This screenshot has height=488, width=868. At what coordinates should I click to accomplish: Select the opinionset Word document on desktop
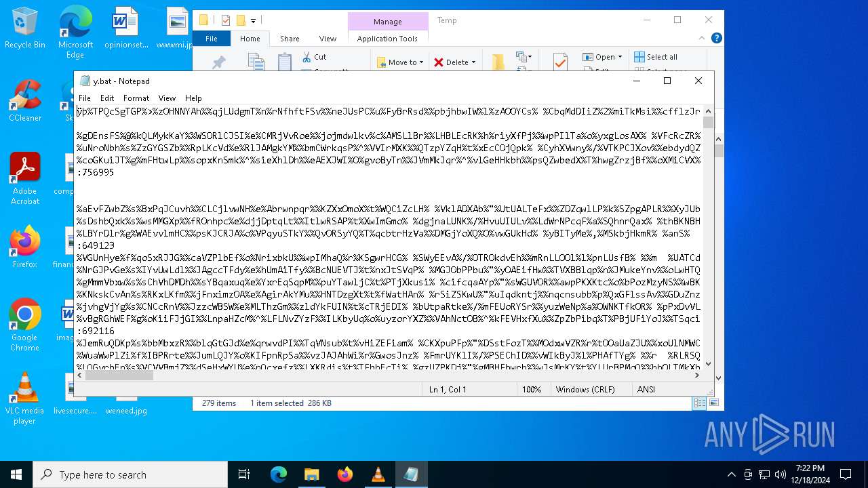tap(126, 28)
